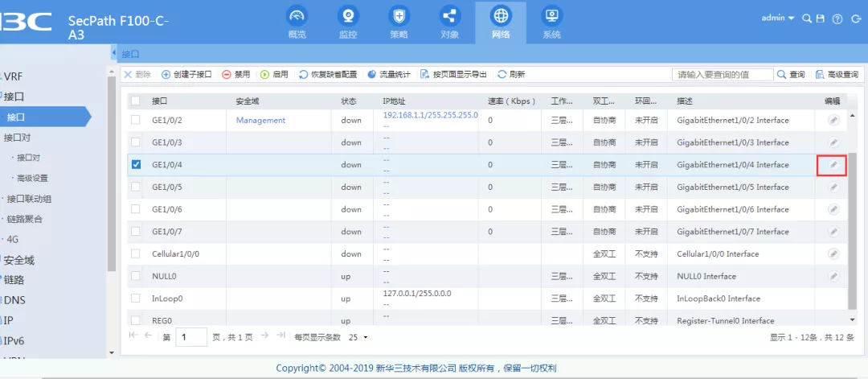
Task: Click the logout icon in header
Action: [857, 19]
